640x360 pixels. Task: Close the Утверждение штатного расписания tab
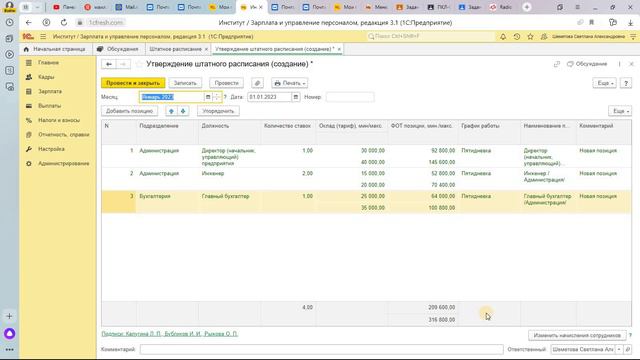pos(339,49)
